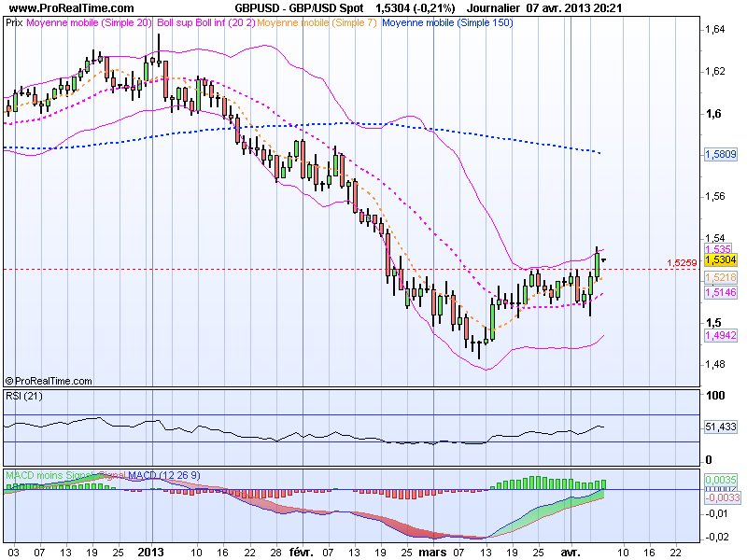The width and height of the screenshot is (747, 560).
Task: Click the 2013 year marker on time axis
Action: click(150, 553)
